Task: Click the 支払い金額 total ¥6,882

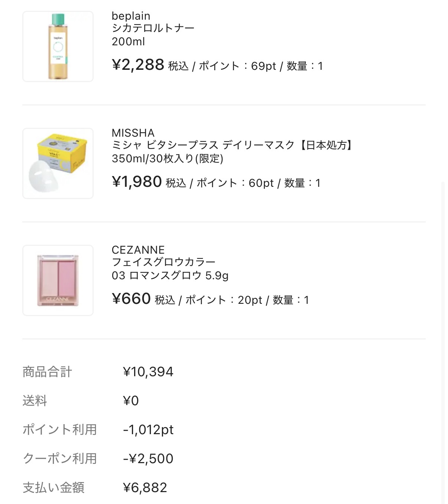Action: click(145, 488)
